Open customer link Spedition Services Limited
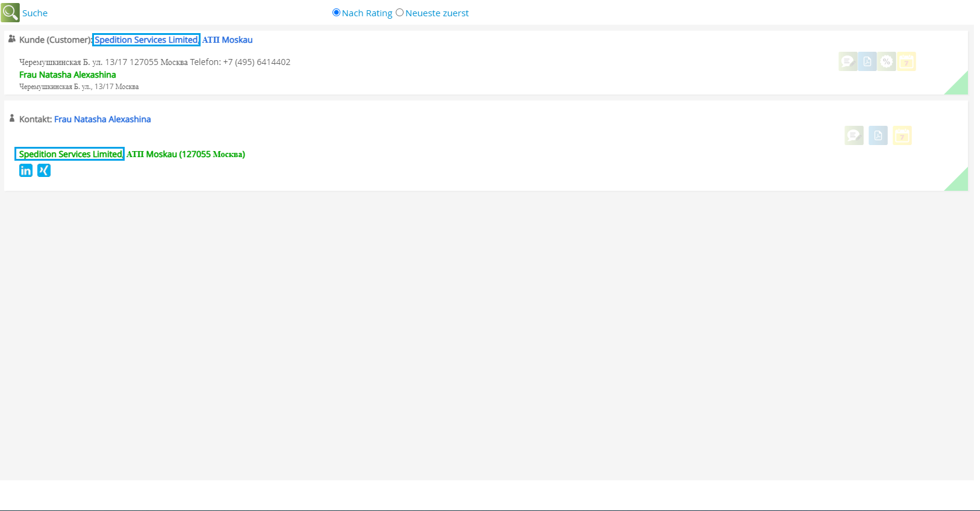Viewport: 980px width, 511px height. tap(146, 40)
